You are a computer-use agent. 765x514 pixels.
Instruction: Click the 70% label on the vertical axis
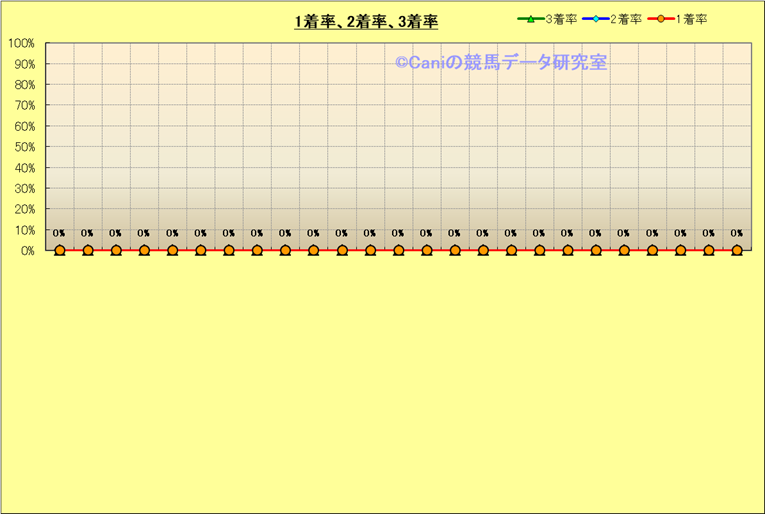pyautogui.click(x=24, y=105)
